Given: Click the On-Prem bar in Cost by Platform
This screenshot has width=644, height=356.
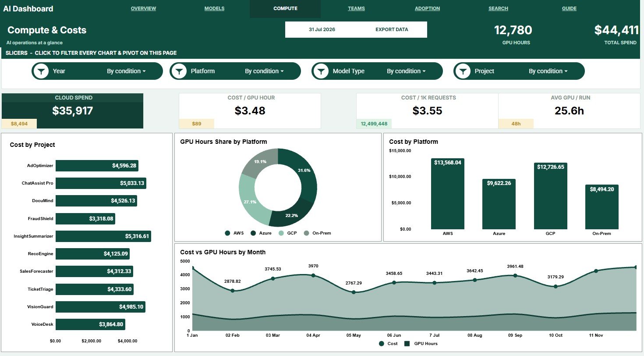Looking at the screenshot, I should pyautogui.click(x=602, y=207).
